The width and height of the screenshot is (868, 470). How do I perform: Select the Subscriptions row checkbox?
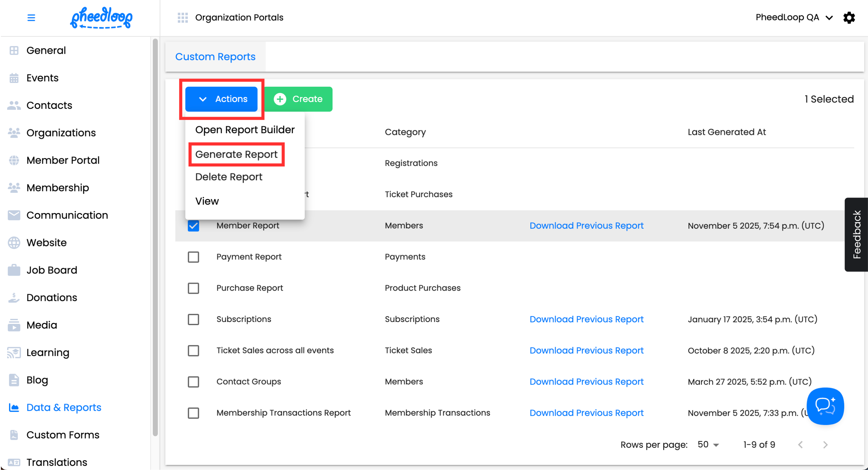[194, 319]
